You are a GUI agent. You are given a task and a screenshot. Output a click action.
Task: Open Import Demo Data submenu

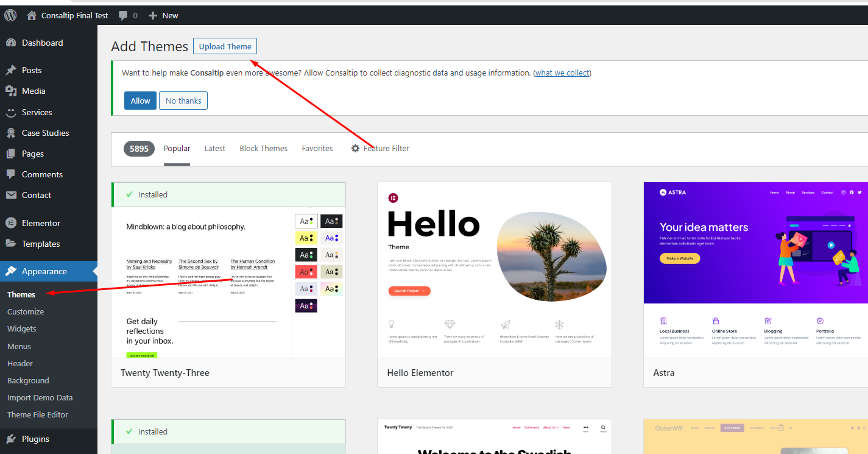click(40, 397)
